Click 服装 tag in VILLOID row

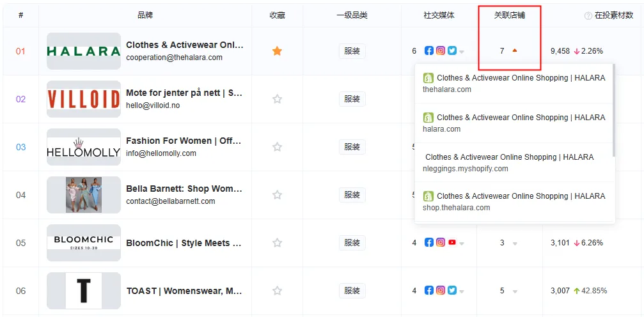click(x=352, y=99)
